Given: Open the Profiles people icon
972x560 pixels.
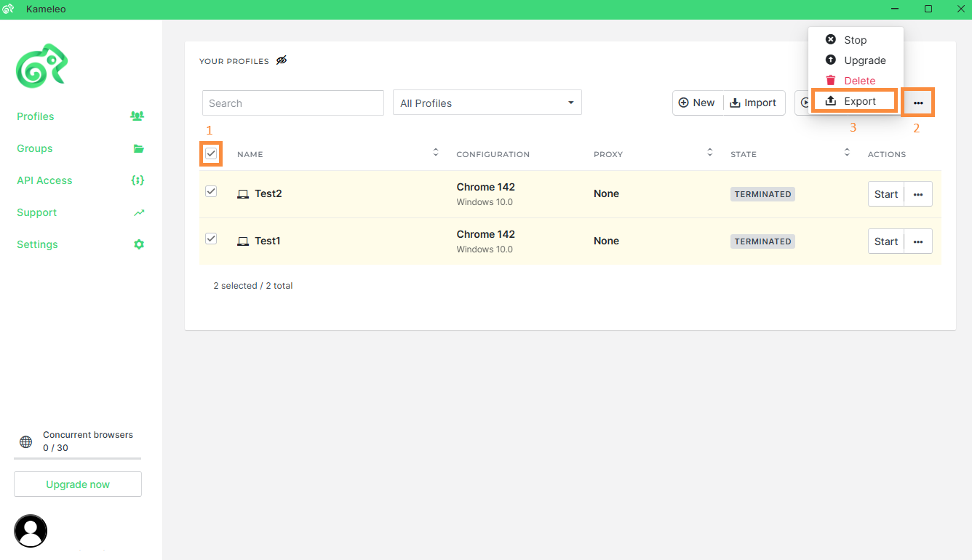Looking at the screenshot, I should pyautogui.click(x=138, y=116).
